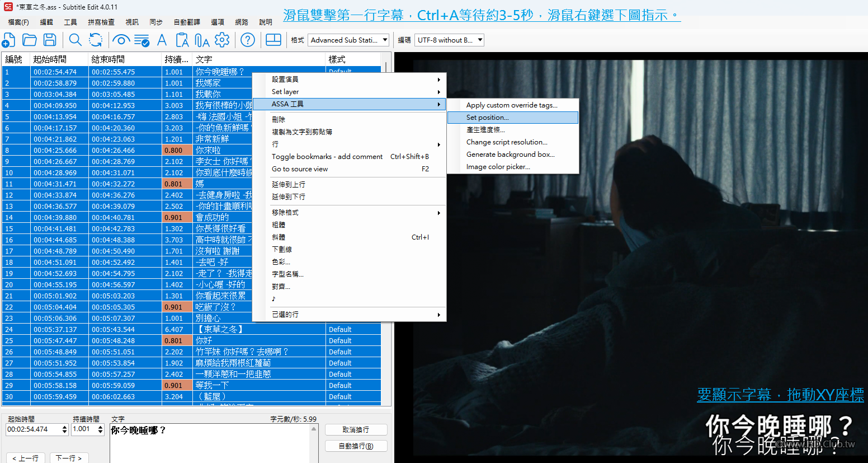The image size is (868, 463).
Task: Click 刪除 in the context menu
Action: tap(350, 120)
